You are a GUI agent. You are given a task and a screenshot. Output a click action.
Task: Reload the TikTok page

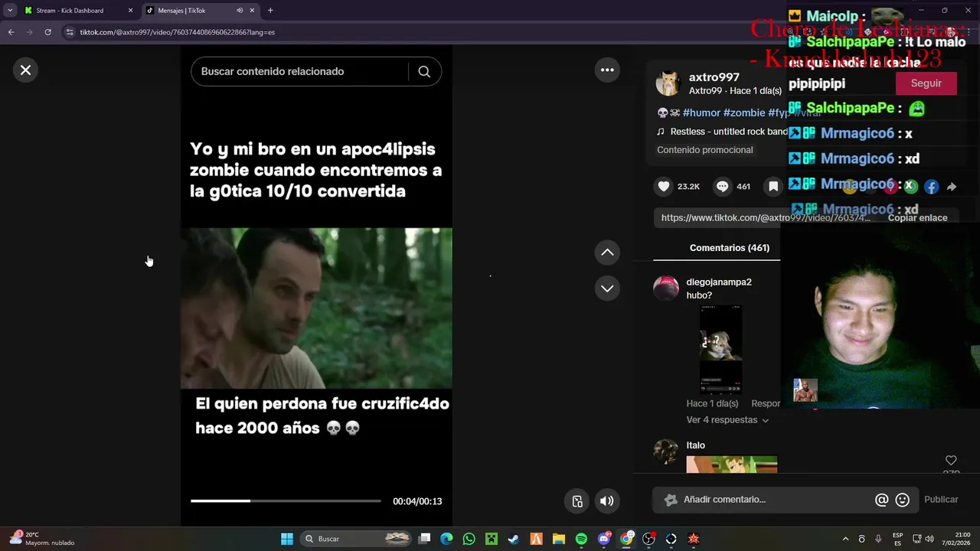click(x=47, y=32)
